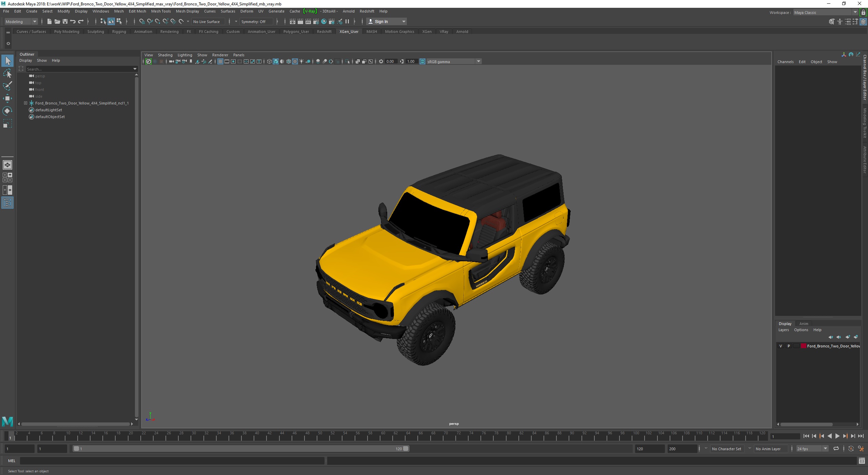Activate the Lasso Select tool
Viewport: 868px width, 475px height.
click(x=7, y=74)
